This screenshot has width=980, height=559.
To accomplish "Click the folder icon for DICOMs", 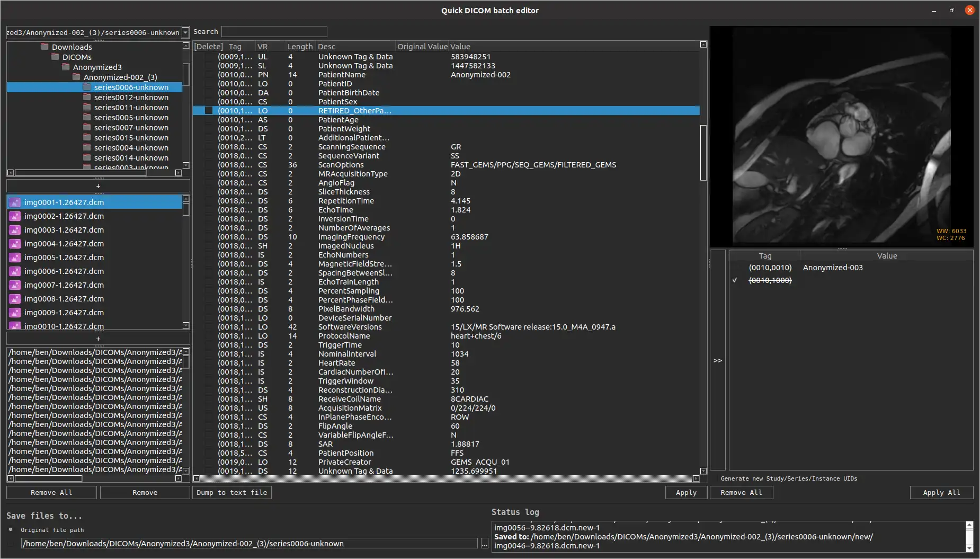I will click(56, 57).
